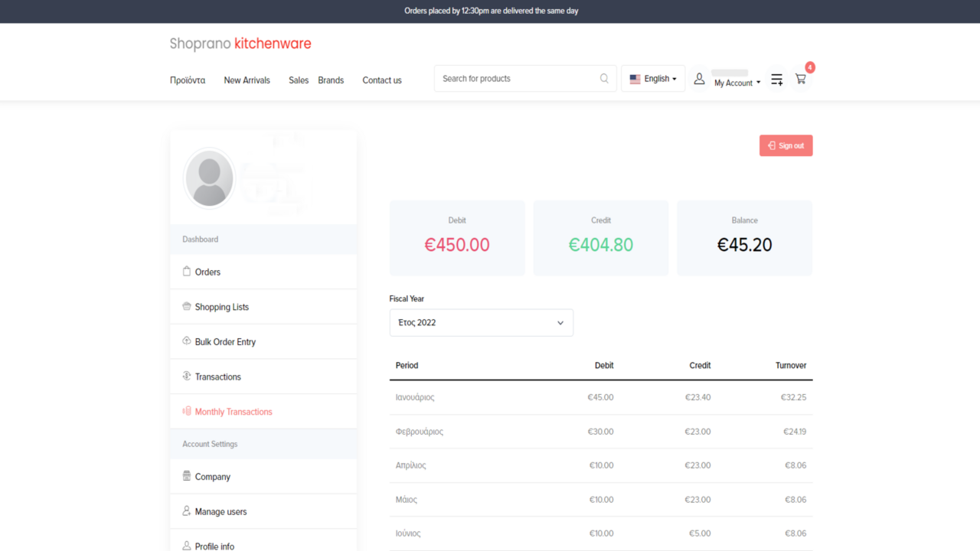Open the English language dropdown
Screen dimensions: 980x551
(653, 79)
